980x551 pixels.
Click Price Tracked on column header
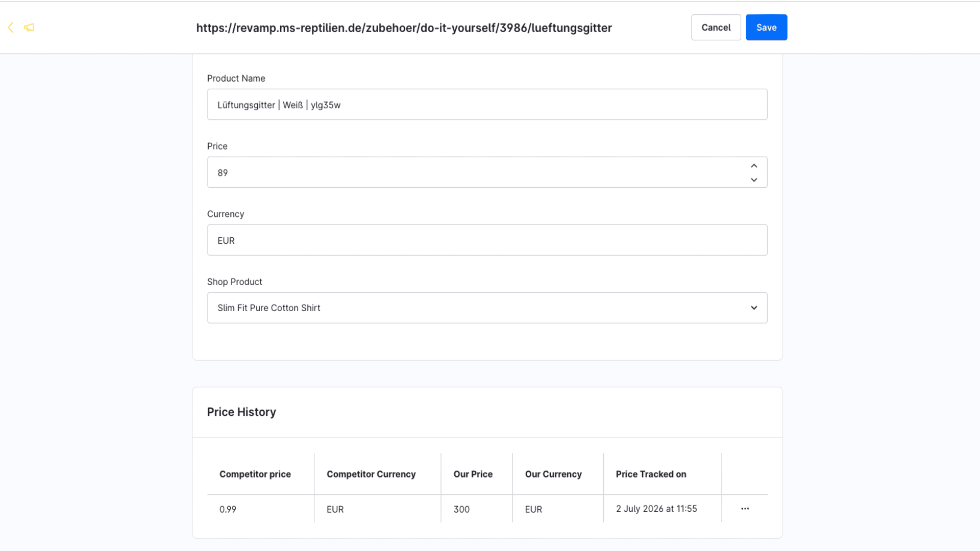point(651,474)
